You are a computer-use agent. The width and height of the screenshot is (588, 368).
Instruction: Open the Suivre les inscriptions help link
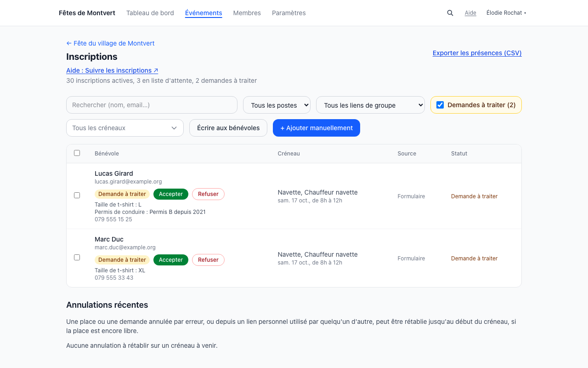tap(112, 70)
